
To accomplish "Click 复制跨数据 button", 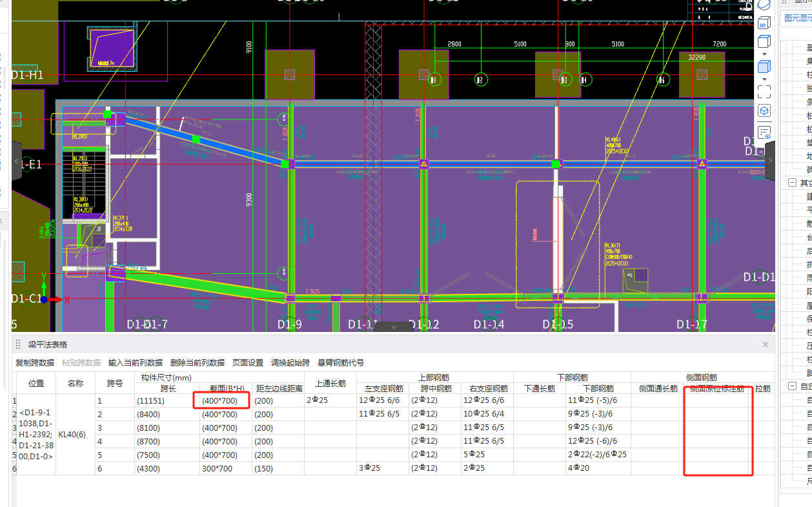I will 35,363.
